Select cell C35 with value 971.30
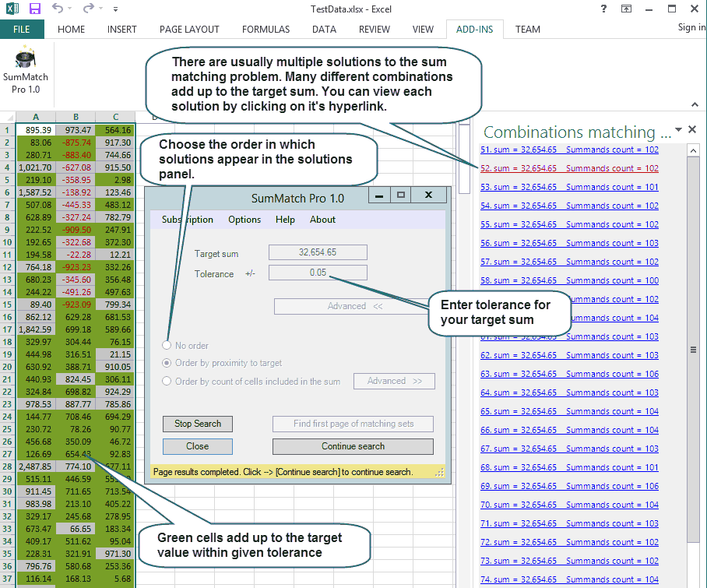Viewport: 707px width, 588px height. click(115, 554)
